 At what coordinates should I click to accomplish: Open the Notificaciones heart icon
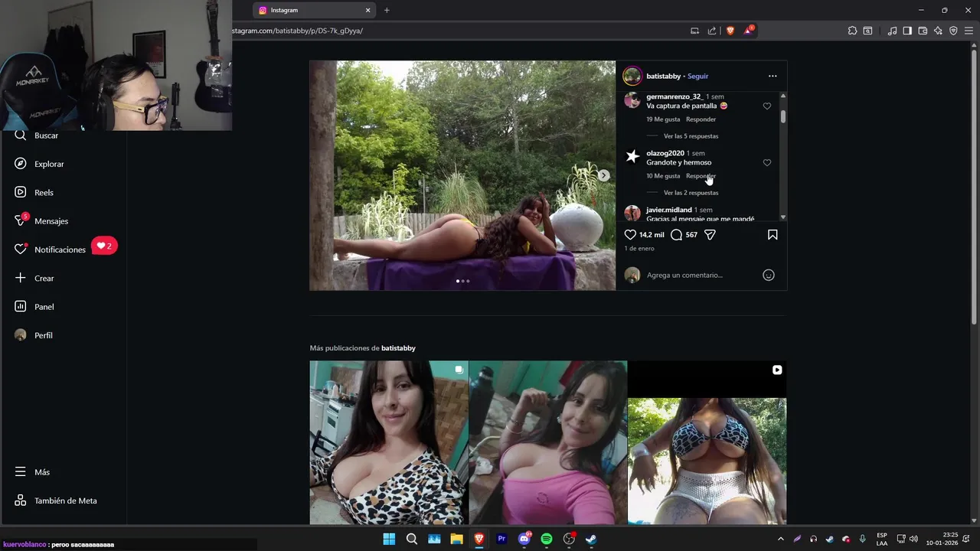(x=21, y=249)
